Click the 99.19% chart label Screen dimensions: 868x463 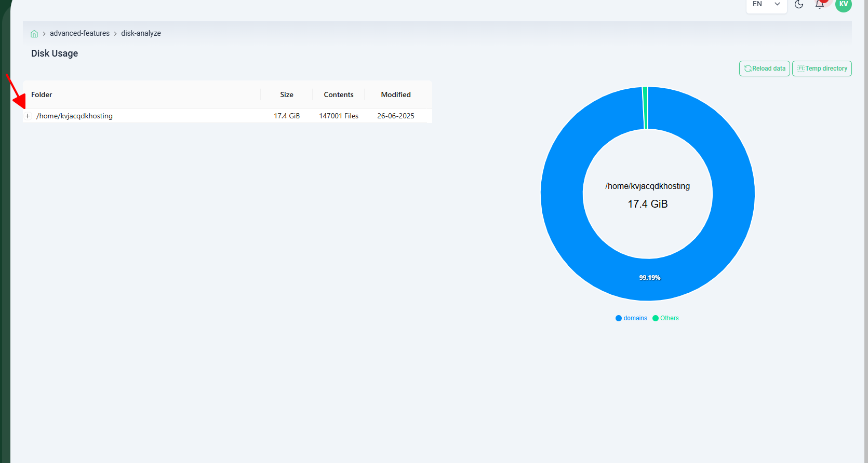tap(650, 278)
